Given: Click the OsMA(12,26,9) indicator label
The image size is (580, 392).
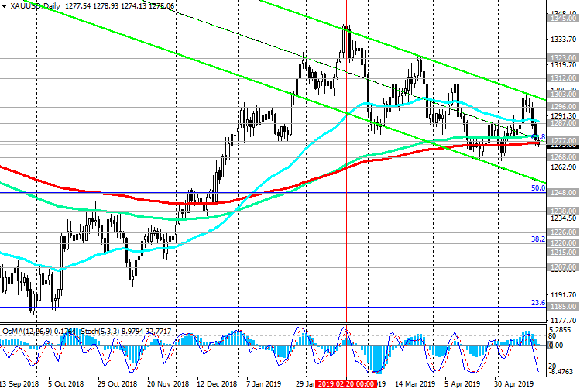Looking at the screenshot, I should [x=26, y=331].
